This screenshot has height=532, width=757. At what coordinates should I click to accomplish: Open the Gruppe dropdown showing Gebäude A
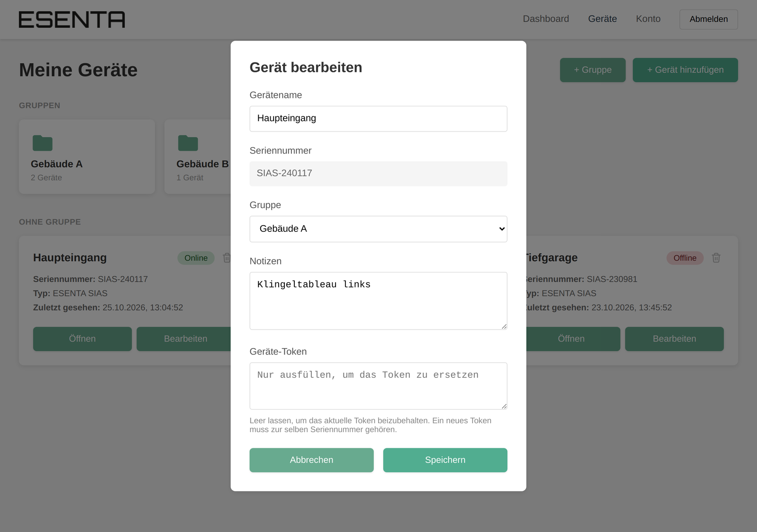pyautogui.click(x=378, y=229)
